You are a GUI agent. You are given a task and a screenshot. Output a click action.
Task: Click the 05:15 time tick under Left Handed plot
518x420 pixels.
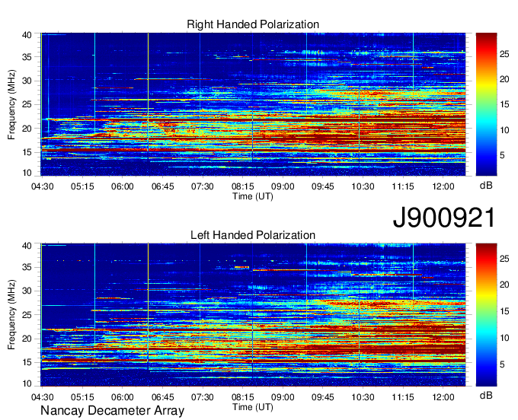[82, 397]
